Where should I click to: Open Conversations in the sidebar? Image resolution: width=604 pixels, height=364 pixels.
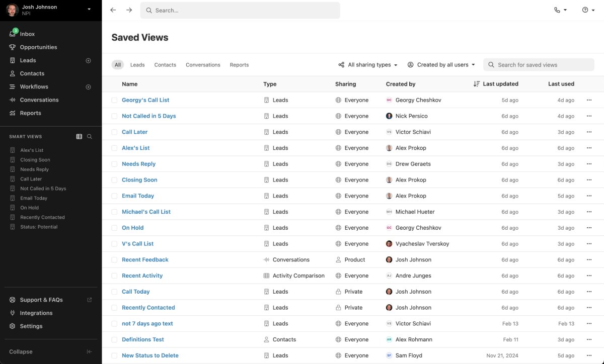[x=39, y=100]
